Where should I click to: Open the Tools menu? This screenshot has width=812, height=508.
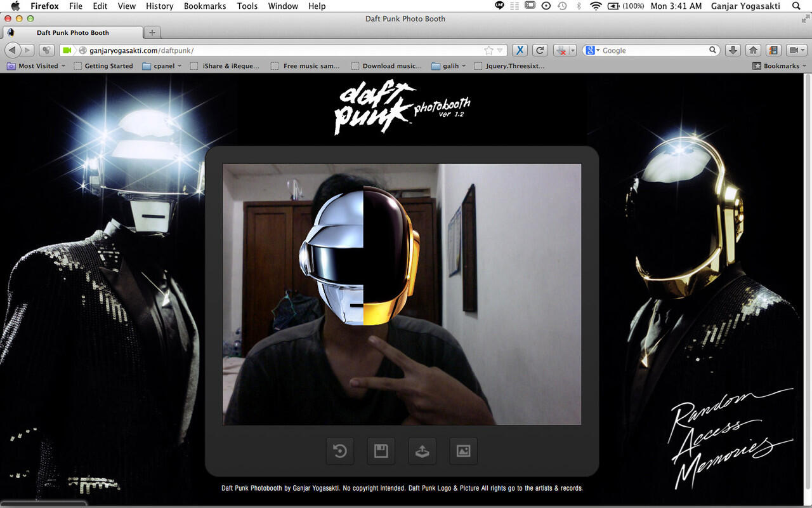click(x=247, y=6)
